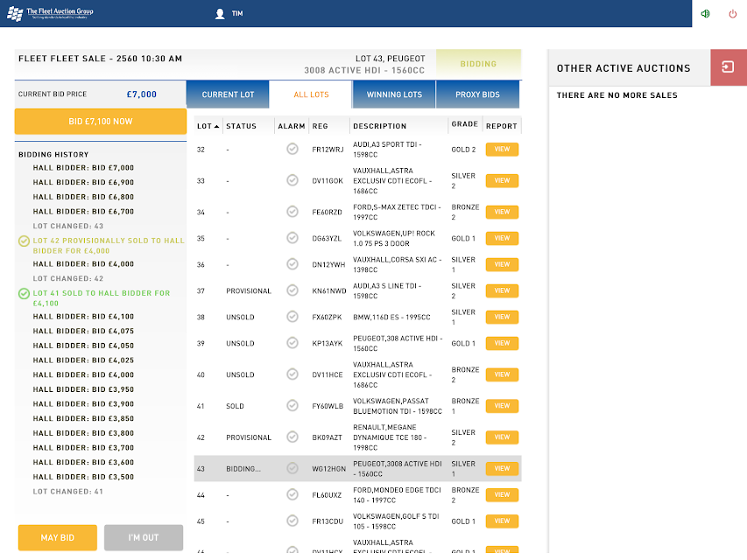Image resolution: width=747 pixels, height=560 pixels.
Task: View report for lot 32 FR12WRJ
Action: 502,149
